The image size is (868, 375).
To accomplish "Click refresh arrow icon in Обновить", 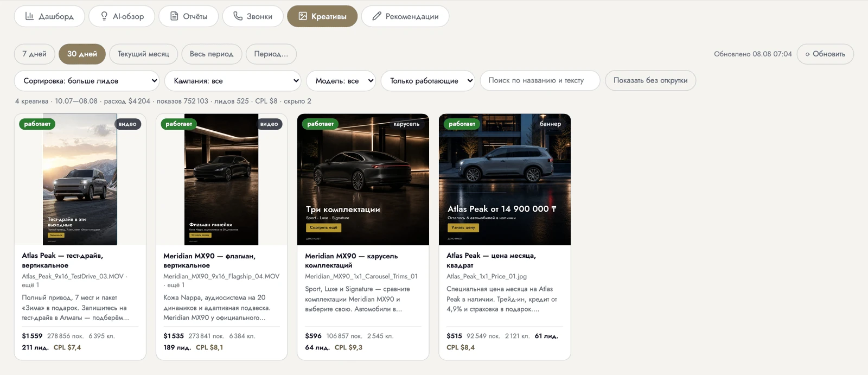I will 808,54.
